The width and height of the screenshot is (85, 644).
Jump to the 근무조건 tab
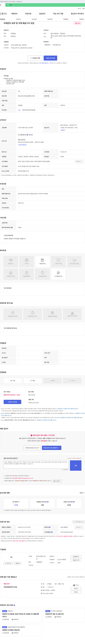tap(18, 19)
